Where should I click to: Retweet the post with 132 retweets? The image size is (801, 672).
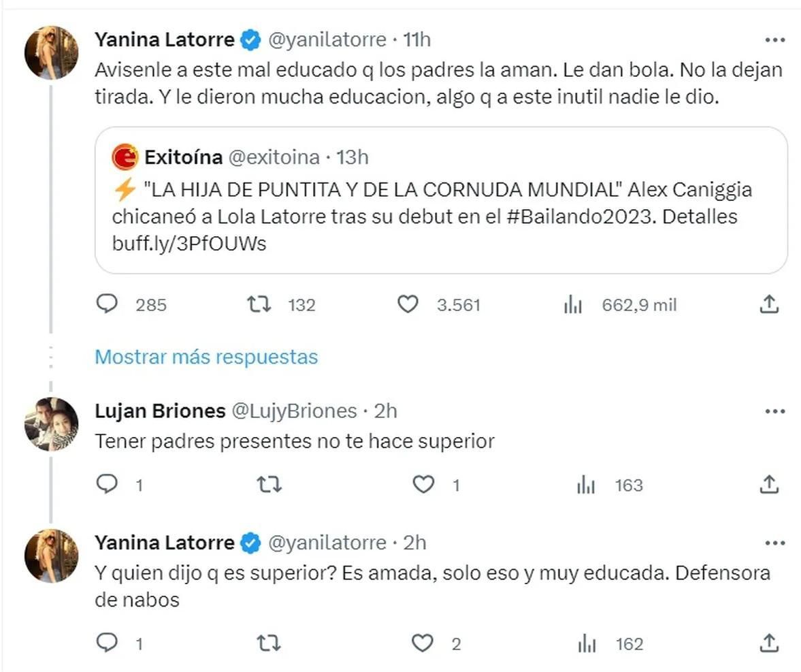259,304
